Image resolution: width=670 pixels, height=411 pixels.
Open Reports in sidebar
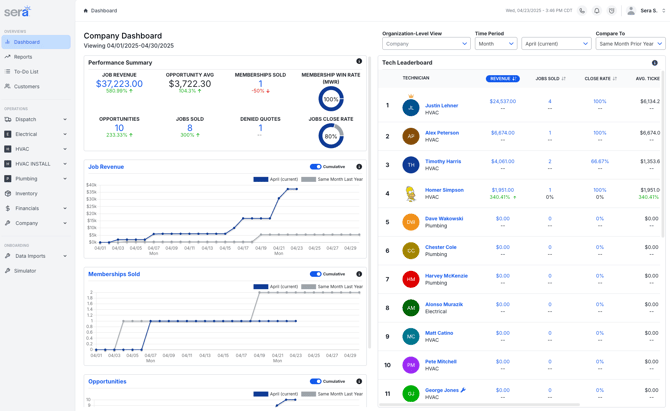pyautogui.click(x=36, y=57)
